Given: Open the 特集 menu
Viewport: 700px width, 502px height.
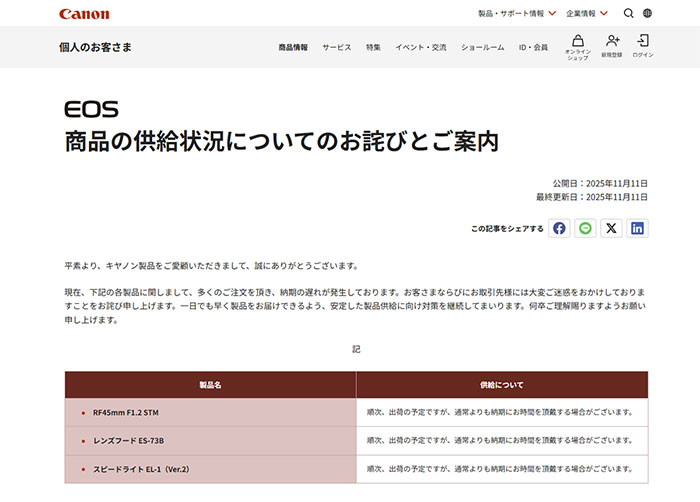Looking at the screenshot, I should 373,47.
